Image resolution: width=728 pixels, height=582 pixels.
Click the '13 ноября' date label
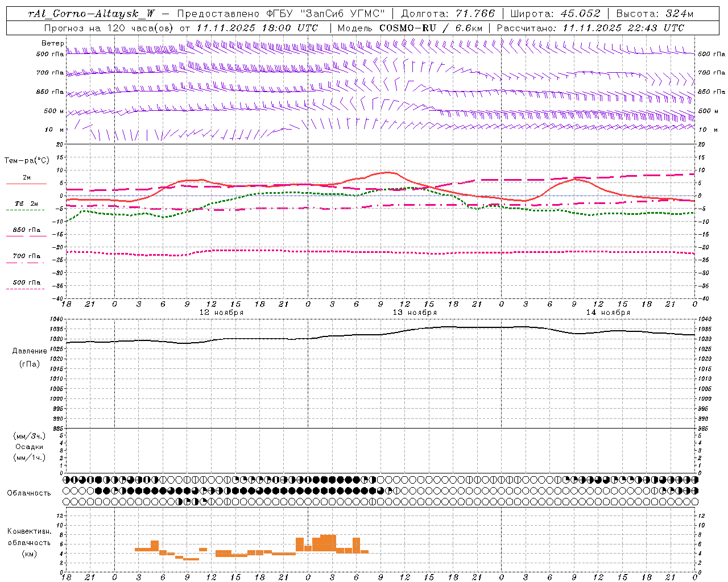click(415, 313)
